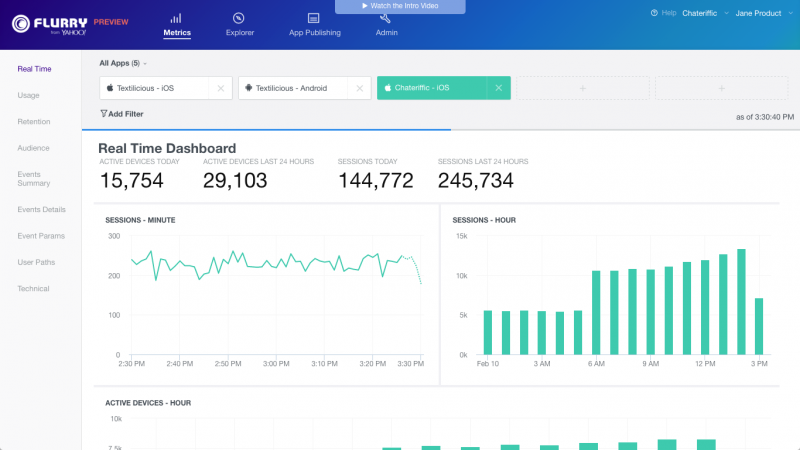
Task: Click the Help question mark icon
Action: 654,13
